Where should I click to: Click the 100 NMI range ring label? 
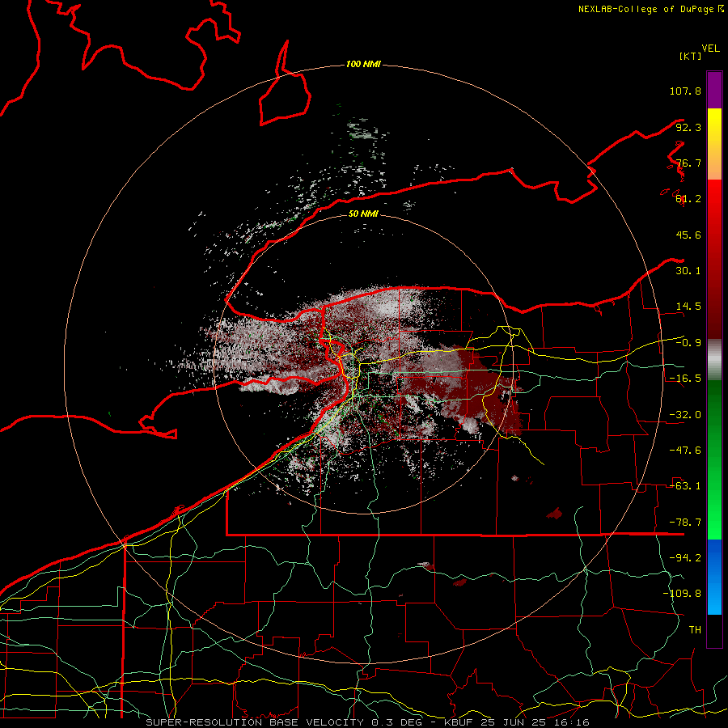pyautogui.click(x=363, y=64)
